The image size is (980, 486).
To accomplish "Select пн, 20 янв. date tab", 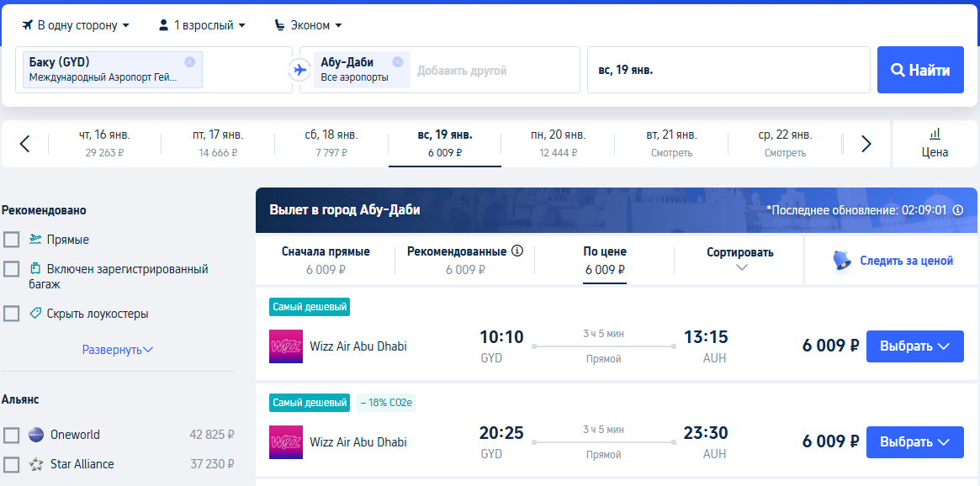I will tap(558, 144).
